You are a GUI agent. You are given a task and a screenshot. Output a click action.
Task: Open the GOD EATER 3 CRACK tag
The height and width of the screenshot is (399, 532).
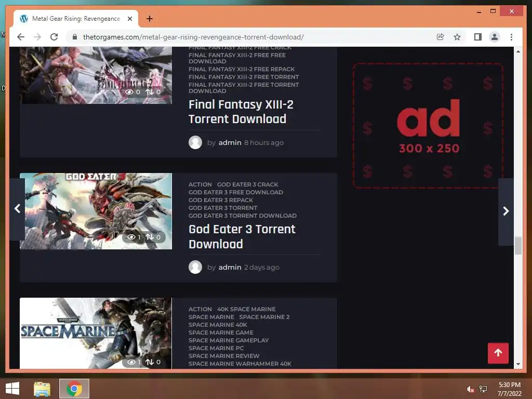tap(248, 184)
